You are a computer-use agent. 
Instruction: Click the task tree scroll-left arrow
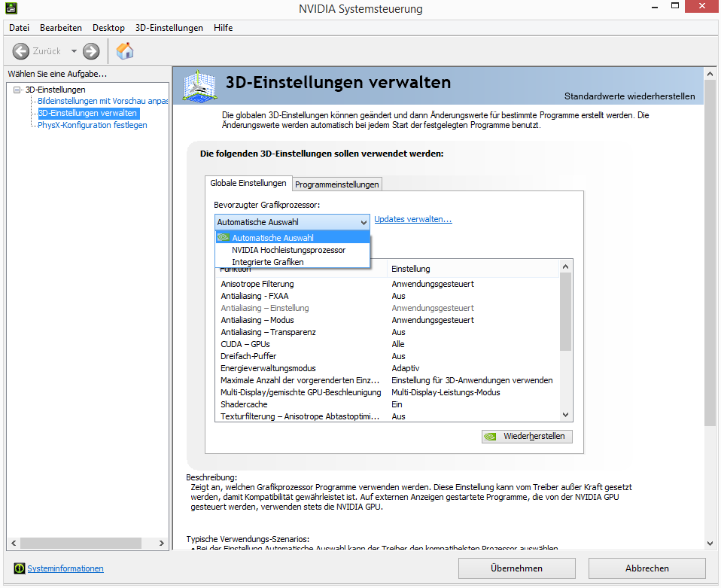click(14, 543)
